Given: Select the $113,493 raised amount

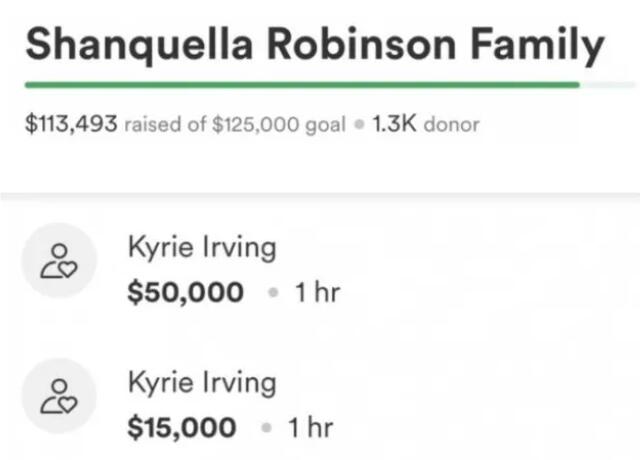Looking at the screenshot, I should [x=71, y=125].
